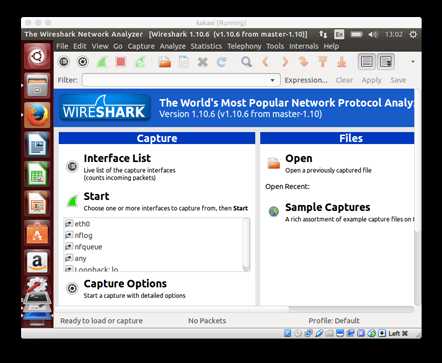442x363 pixels.
Task: Click the Open capture file link
Action: click(x=299, y=158)
